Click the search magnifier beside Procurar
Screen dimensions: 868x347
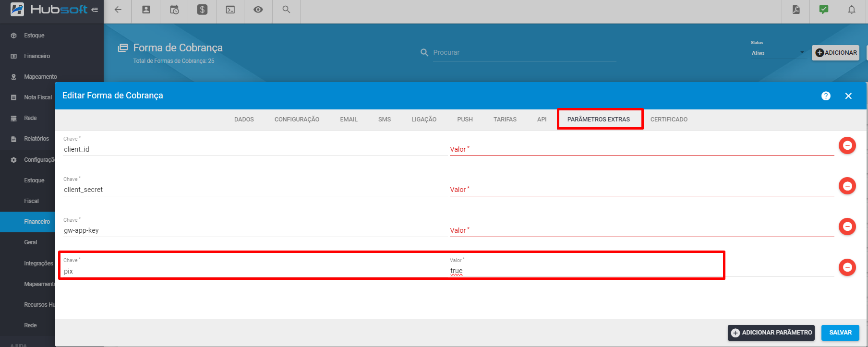[424, 53]
